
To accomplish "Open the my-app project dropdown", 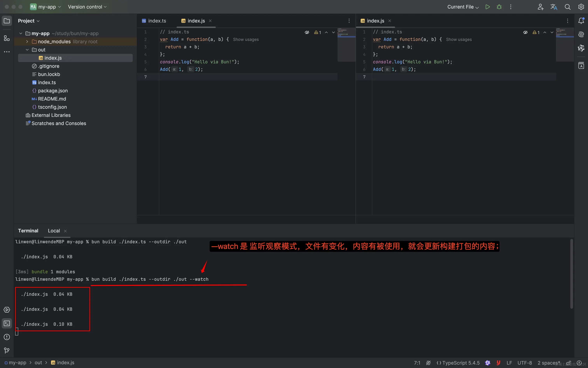I will [46, 7].
